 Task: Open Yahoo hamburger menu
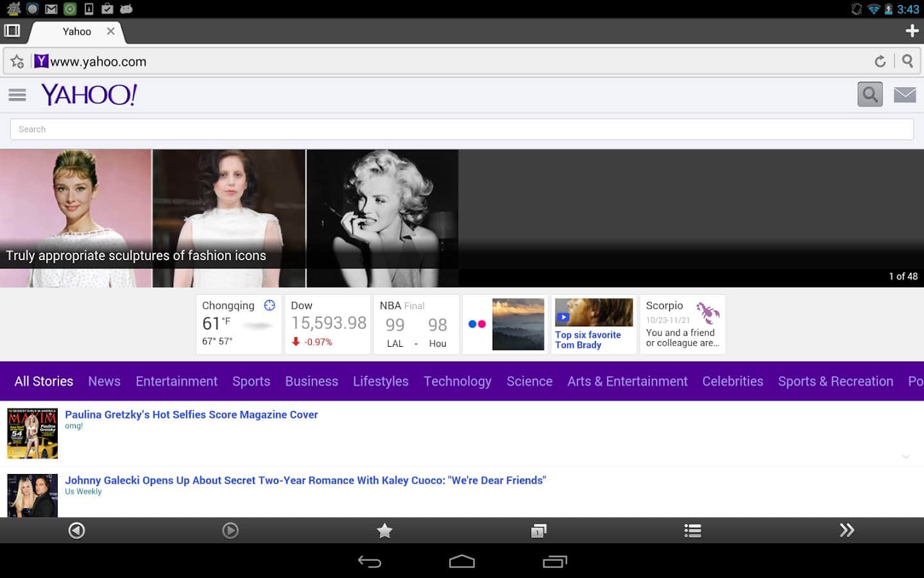17,95
